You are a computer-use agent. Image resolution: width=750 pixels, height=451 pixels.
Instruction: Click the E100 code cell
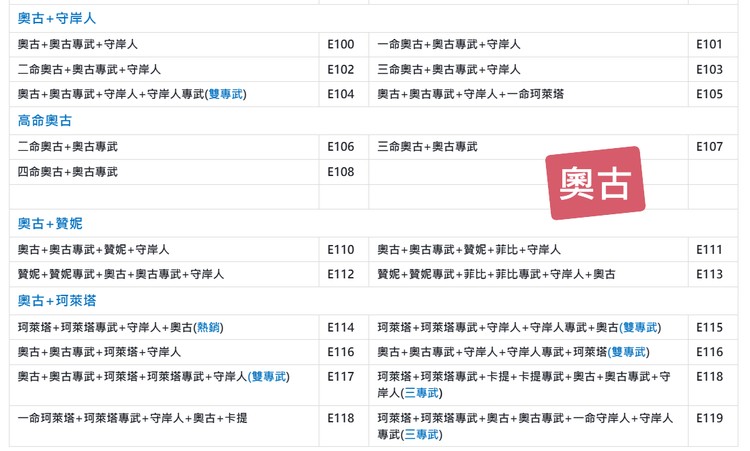340,45
